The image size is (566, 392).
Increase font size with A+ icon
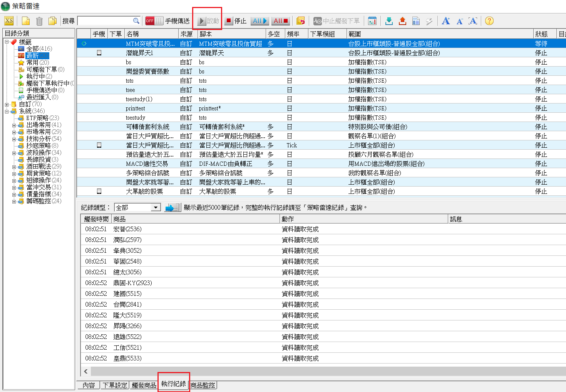[x=446, y=21]
